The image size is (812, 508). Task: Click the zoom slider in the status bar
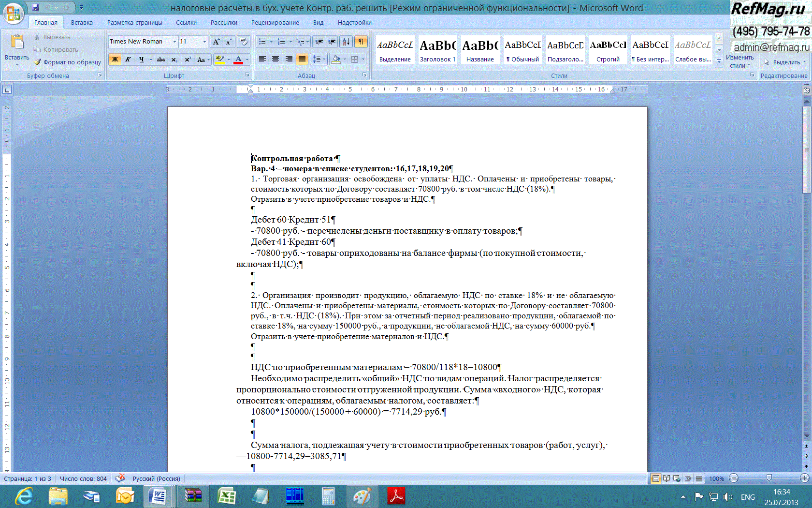point(769,478)
